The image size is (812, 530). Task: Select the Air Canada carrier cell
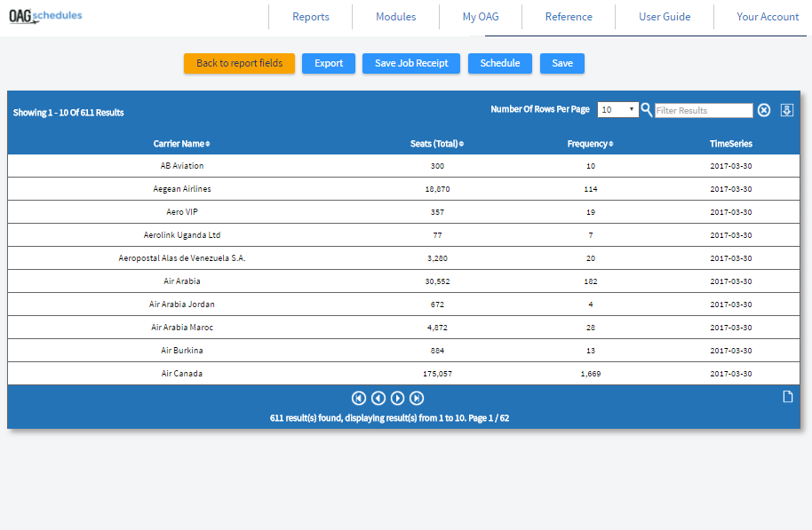(x=182, y=373)
